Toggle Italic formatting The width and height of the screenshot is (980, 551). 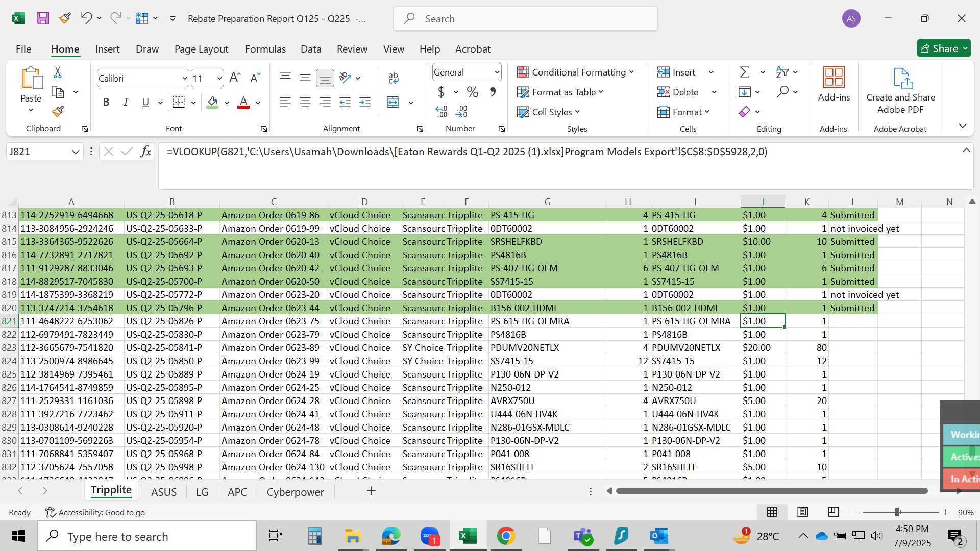point(126,103)
